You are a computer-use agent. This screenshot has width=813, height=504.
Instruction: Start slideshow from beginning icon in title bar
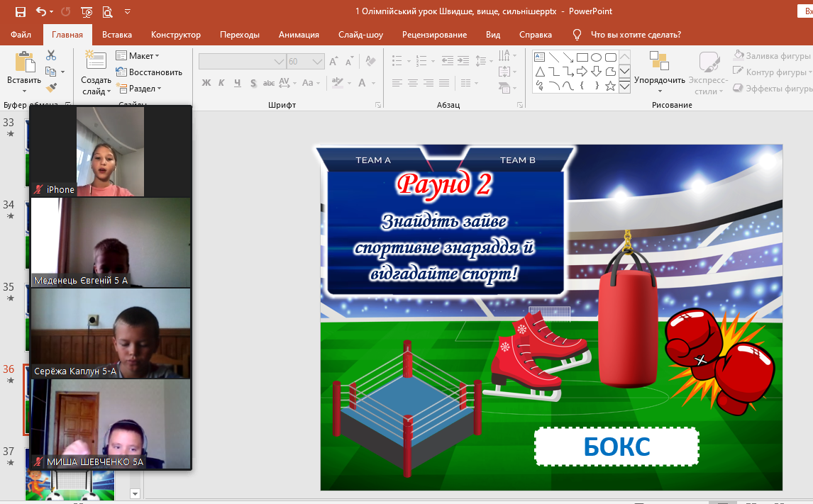coord(87,11)
